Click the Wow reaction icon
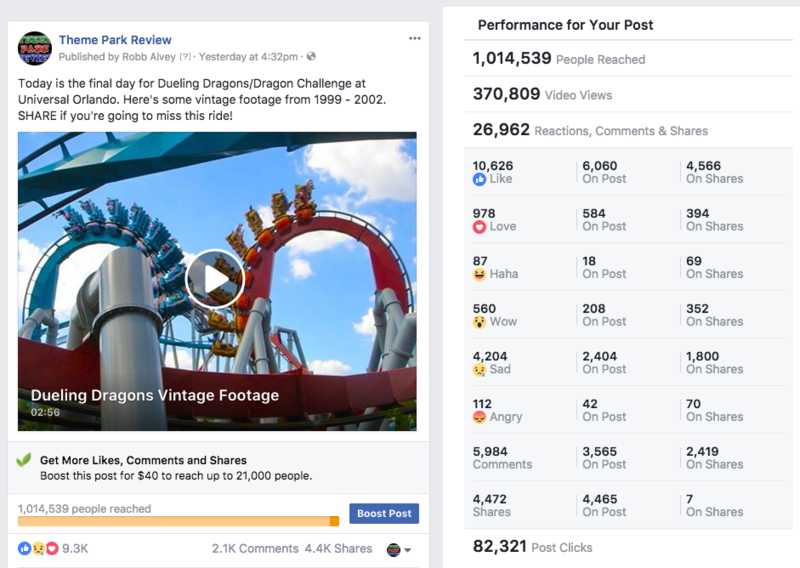This screenshot has height=568, width=800. (x=480, y=322)
